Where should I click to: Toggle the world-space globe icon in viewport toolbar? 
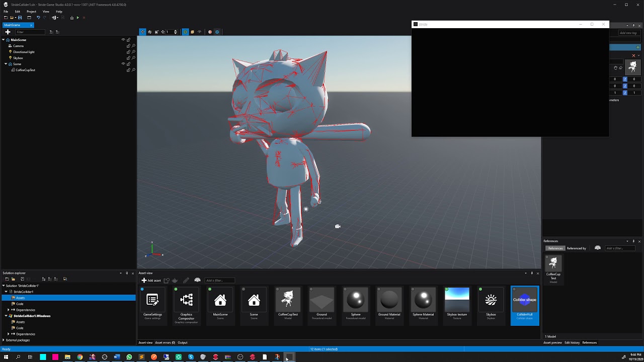click(185, 32)
